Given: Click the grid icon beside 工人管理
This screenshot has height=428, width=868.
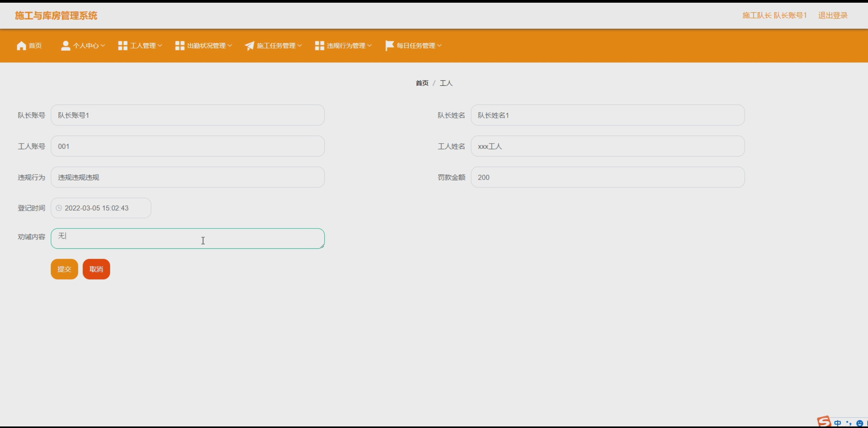Looking at the screenshot, I should coord(123,46).
